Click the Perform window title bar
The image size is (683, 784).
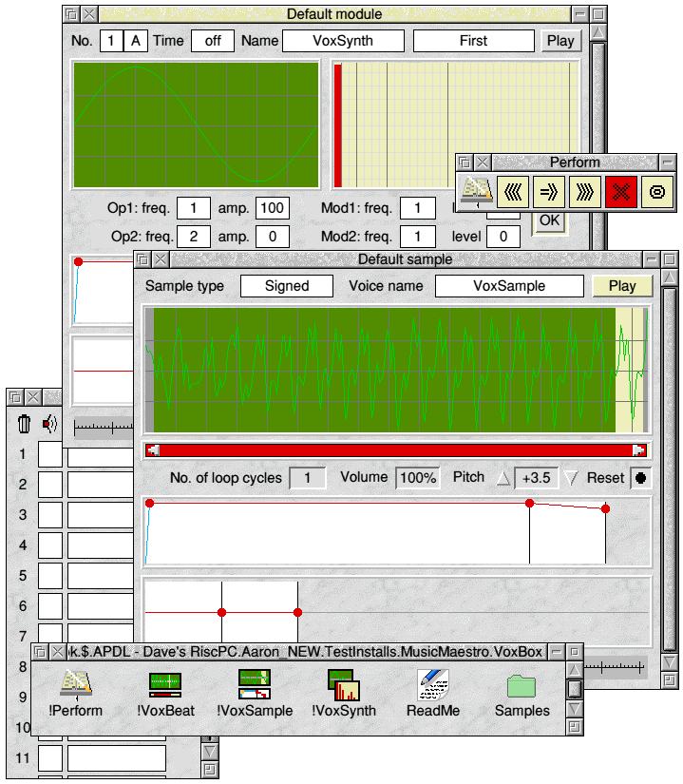575,163
